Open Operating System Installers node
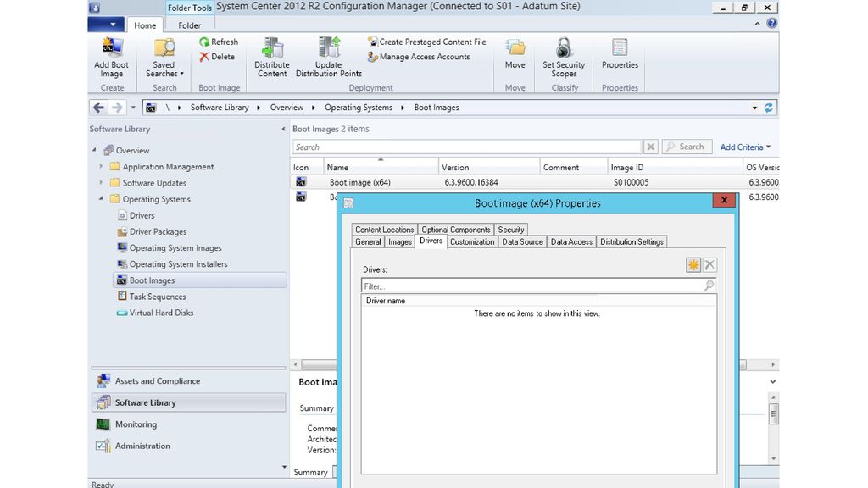The width and height of the screenshot is (868, 488). tap(178, 264)
